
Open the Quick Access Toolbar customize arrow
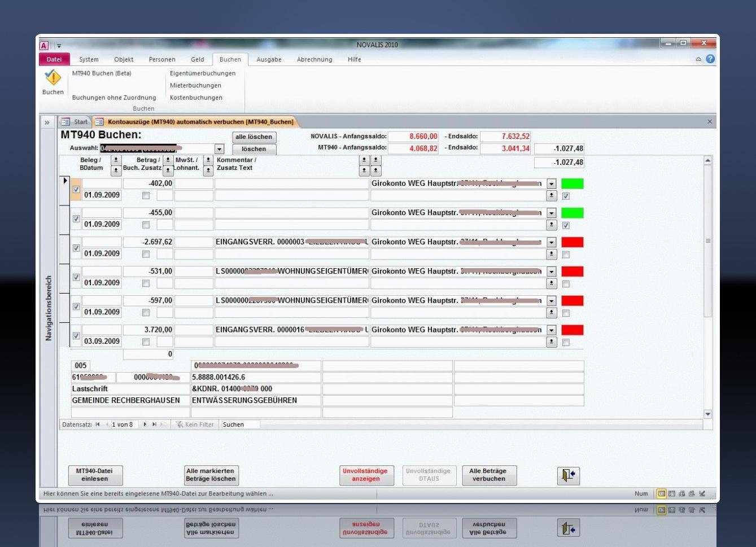click(x=59, y=46)
